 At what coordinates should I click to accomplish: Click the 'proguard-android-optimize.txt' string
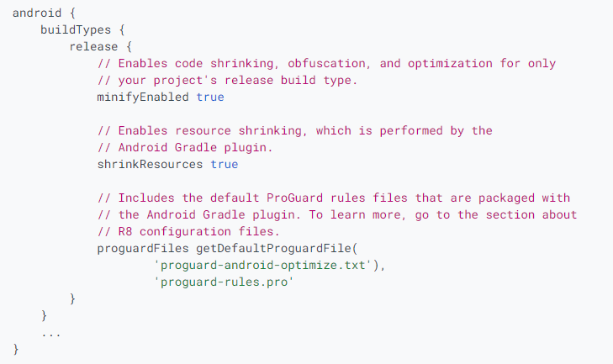(262, 265)
